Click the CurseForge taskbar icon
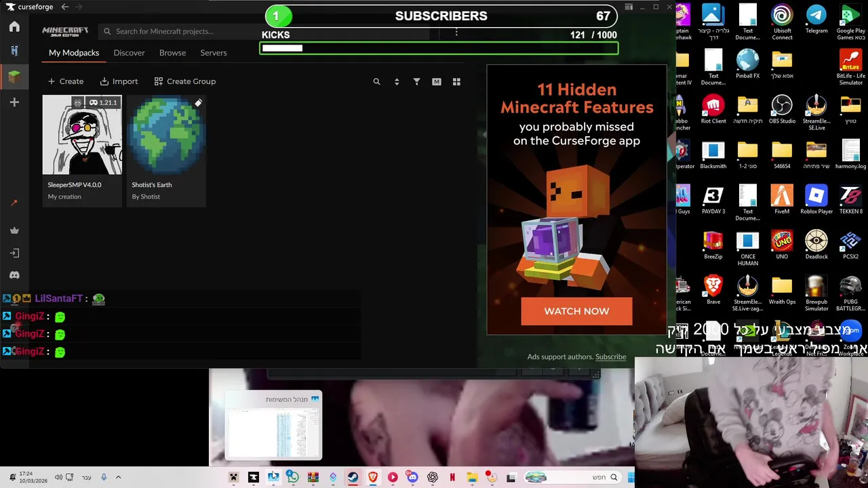The height and width of the screenshot is (488, 868). click(x=253, y=477)
